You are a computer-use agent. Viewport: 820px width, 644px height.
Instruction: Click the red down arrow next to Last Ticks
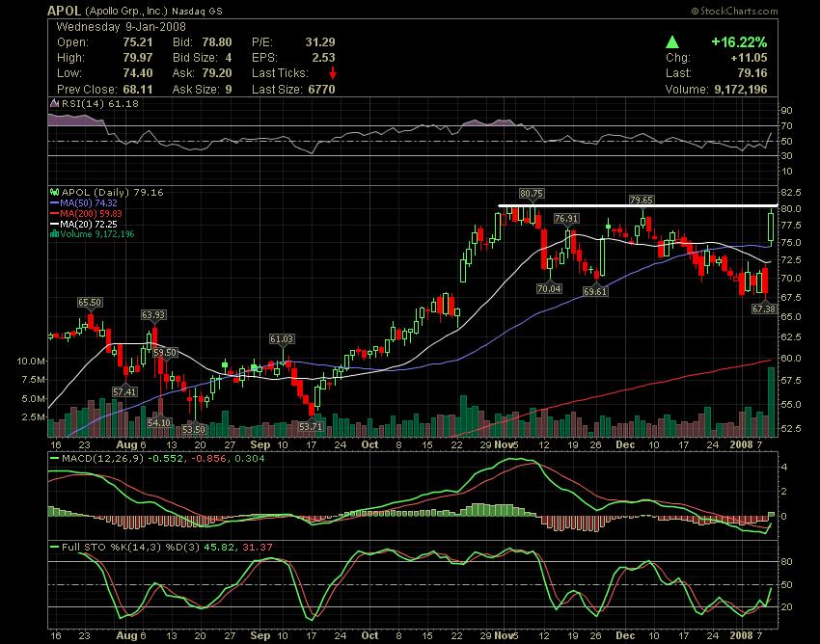pos(333,73)
